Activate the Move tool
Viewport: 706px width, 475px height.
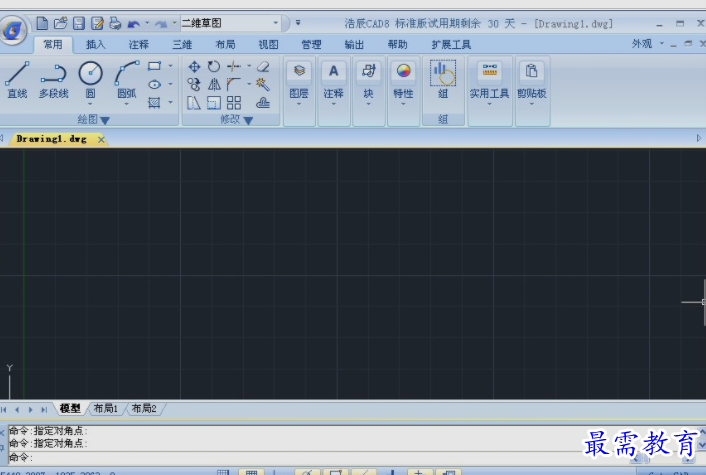tap(194, 67)
